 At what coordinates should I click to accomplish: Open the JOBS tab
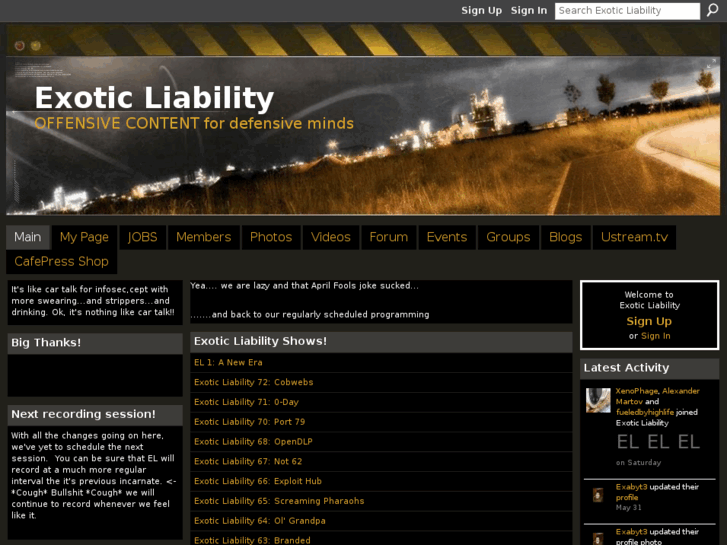[142, 237]
